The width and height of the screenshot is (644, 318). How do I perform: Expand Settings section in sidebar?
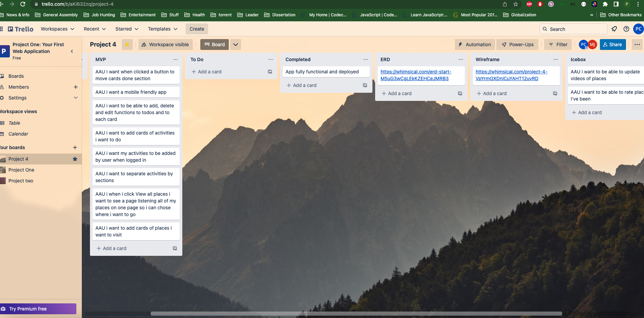tap(76, 98)
